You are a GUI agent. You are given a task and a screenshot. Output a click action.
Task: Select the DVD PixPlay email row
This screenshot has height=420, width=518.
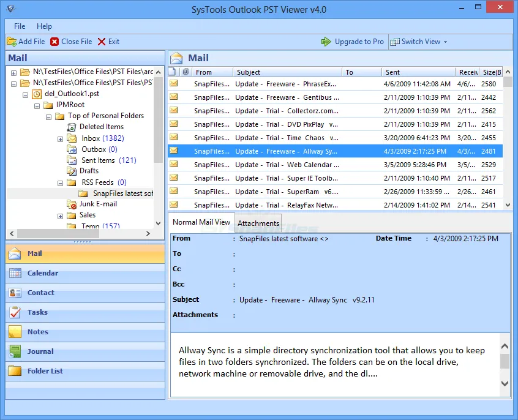point(335,124)
